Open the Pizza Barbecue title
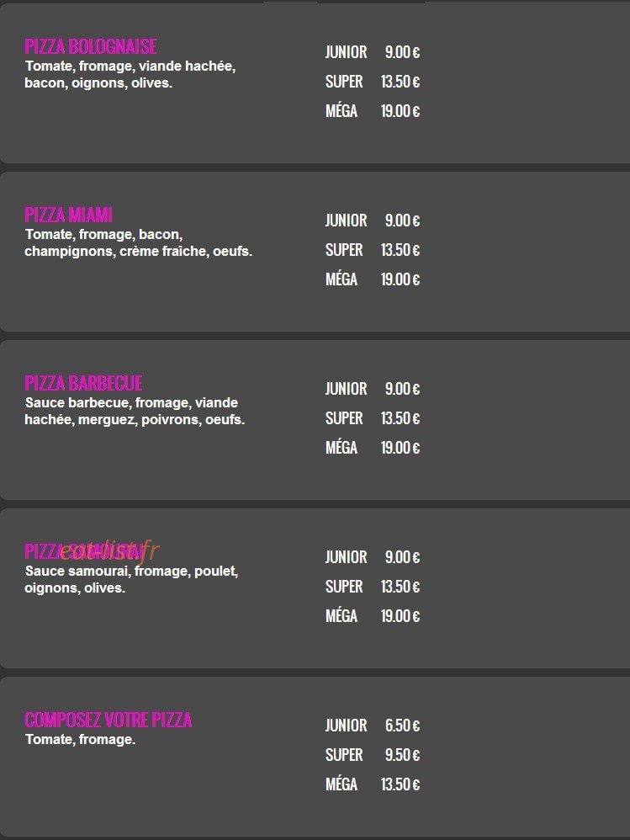Screen dimensions: 630x840 coord(83,383)
